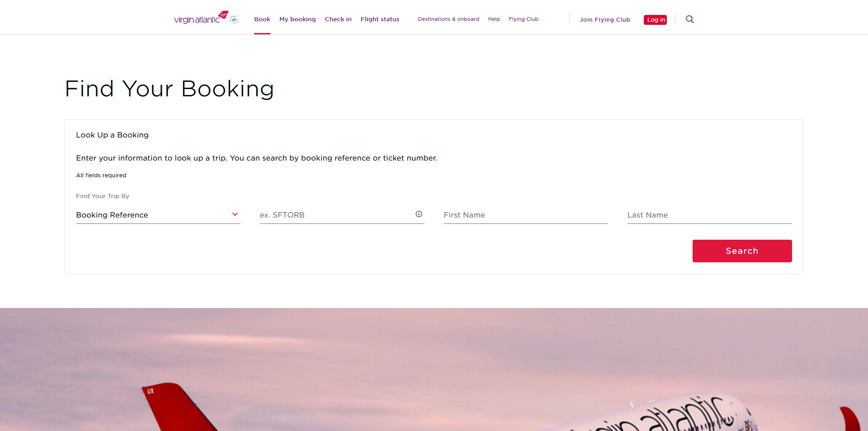Click Join Flying Club
Viewport: 868px width, 431px height.
(x=605, y=19)
